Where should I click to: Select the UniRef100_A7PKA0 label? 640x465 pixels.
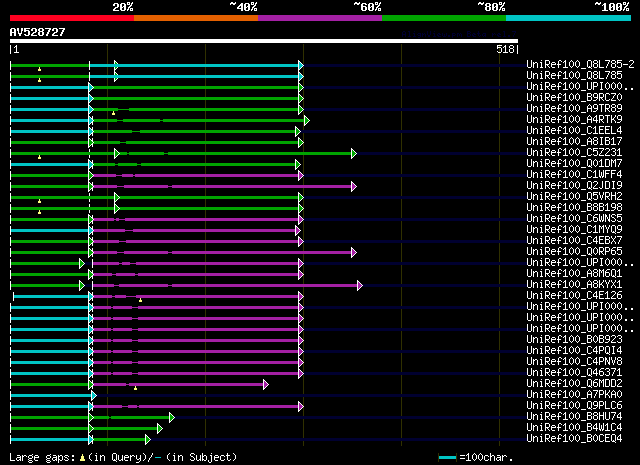574,395
